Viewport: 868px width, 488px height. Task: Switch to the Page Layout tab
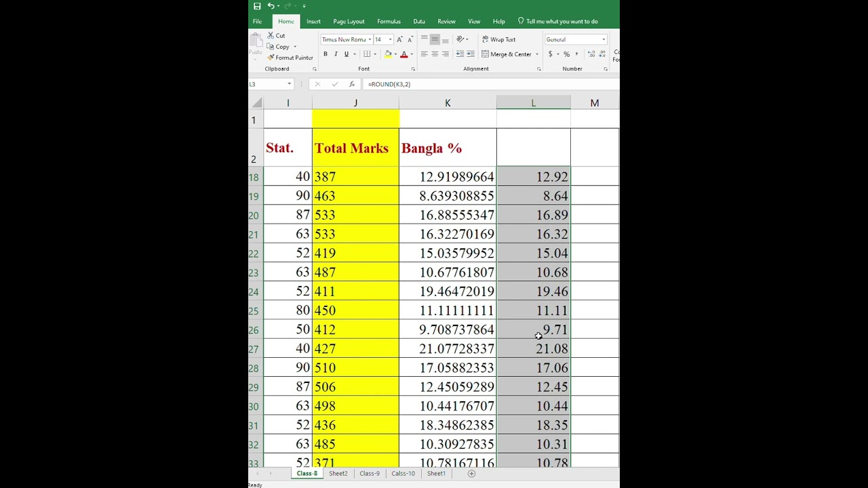(x=349, y=22)
